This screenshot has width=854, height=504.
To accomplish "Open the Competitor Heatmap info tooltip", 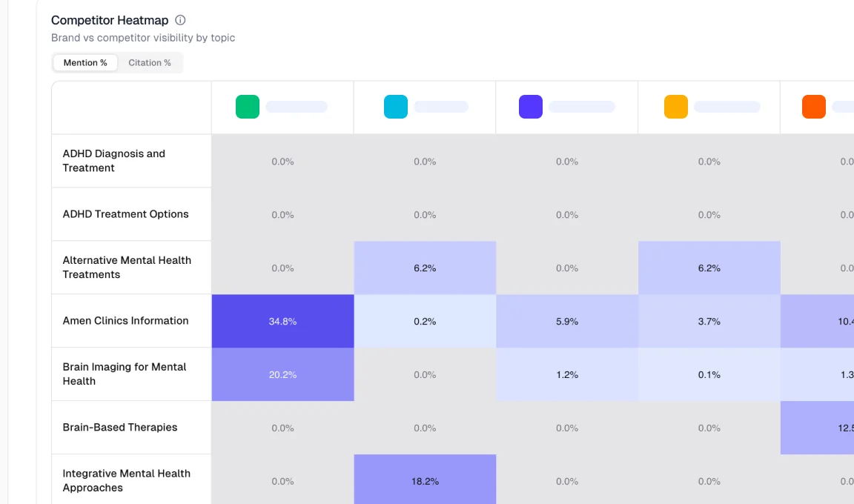I will 180,20.
